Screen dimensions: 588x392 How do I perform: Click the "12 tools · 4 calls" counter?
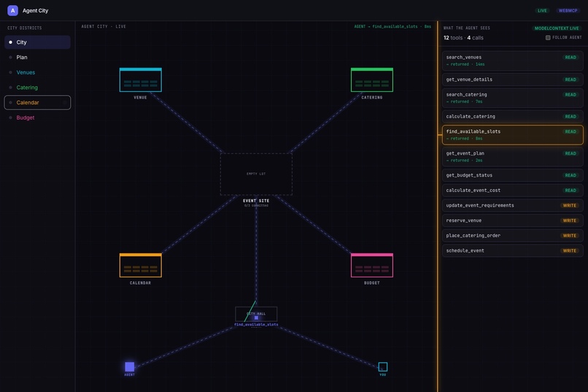point(463,37)
